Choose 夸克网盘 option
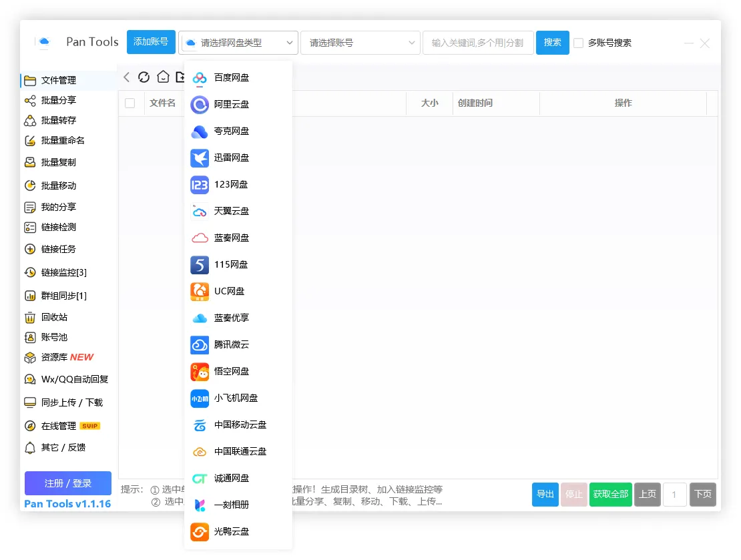 [x=238, y=131]
